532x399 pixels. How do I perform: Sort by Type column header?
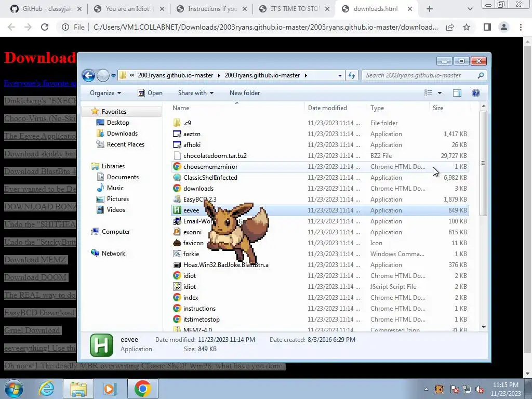coord(377,108)
